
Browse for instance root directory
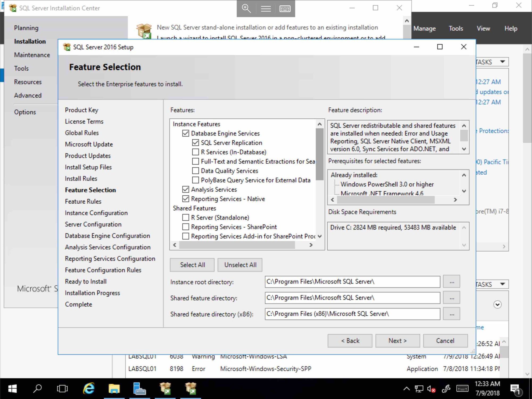tap(451, 282)
